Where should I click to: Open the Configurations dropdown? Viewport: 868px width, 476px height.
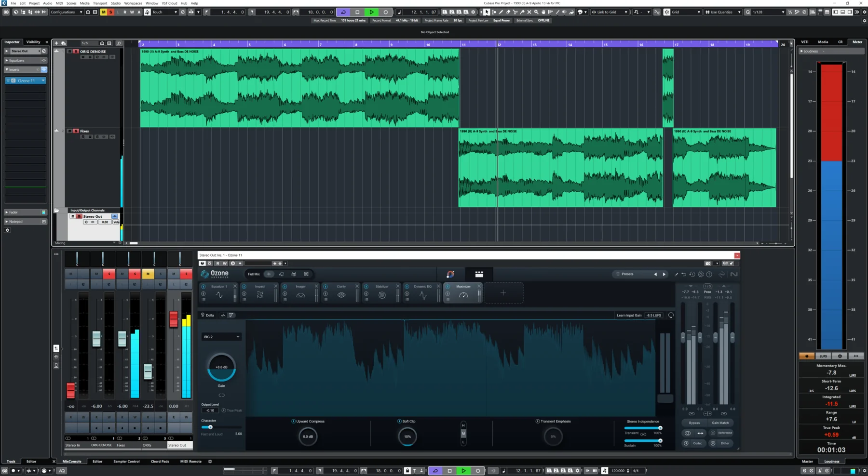tap(67, 12)
